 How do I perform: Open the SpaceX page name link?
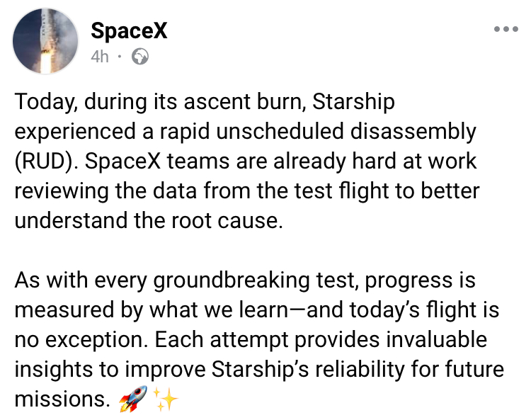129,32
